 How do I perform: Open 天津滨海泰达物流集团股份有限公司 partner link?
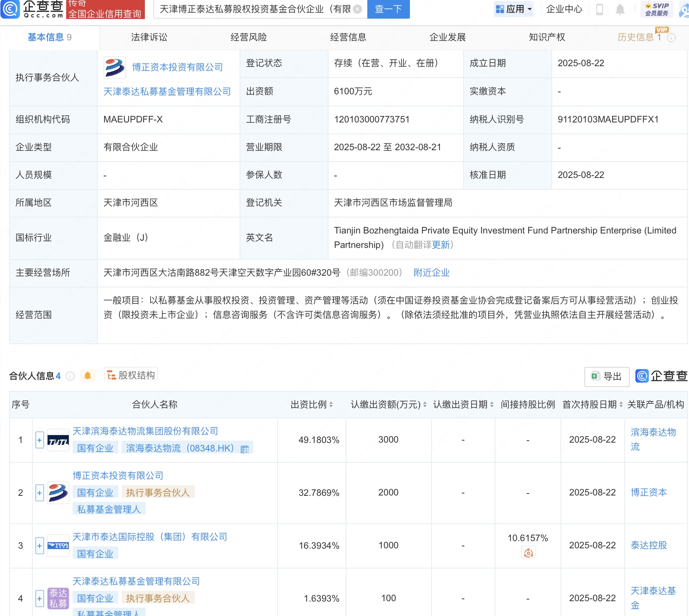(x=145, y=431)
